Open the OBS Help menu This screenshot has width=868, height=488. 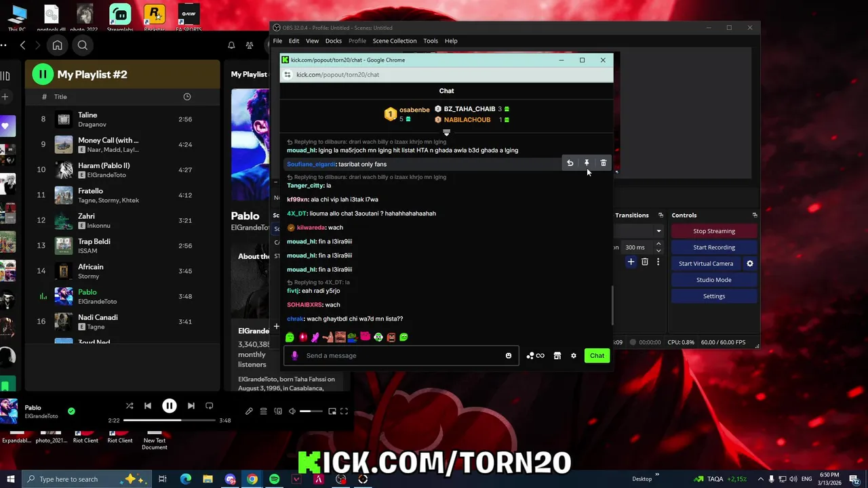451,41
